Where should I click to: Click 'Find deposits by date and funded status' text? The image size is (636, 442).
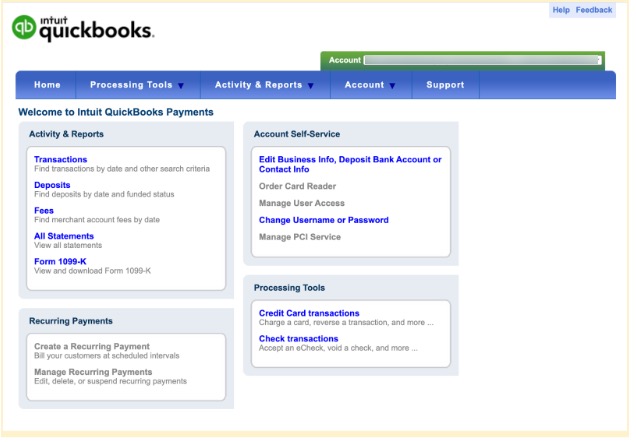click(105, 196)
